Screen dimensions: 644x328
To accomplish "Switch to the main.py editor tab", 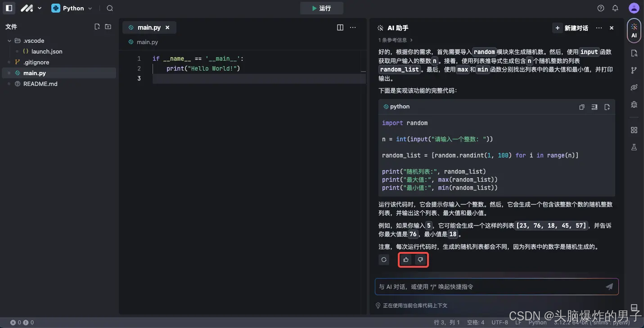I will tap(149, 27).
